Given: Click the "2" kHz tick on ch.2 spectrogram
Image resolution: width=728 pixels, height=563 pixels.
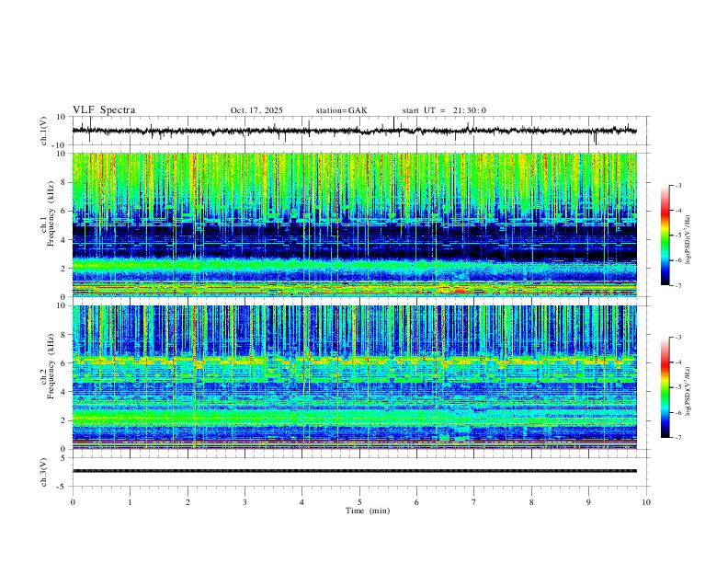Looking at the screenshot, I should (x=64, y=420).
